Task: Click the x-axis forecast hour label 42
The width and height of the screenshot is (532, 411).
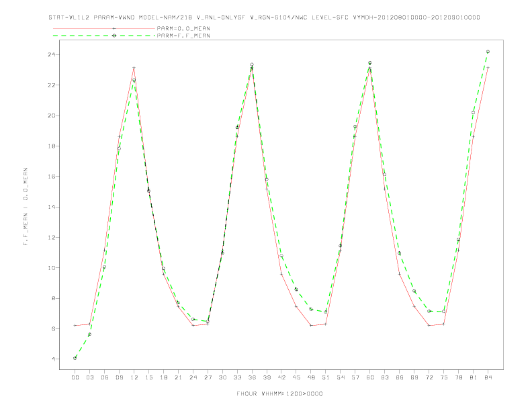Action: pyautogui.click(x=281, y=377)
